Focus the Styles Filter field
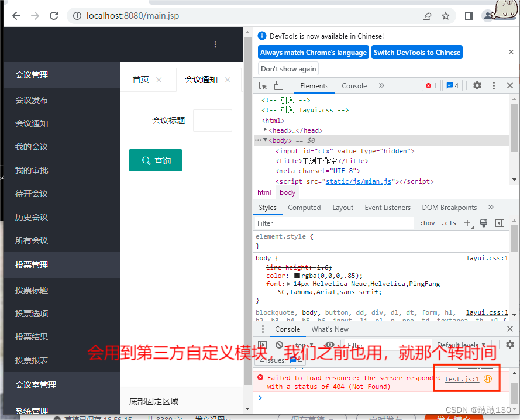The width and height of the screenshot is (520, 420). click(x=333, y=223)
